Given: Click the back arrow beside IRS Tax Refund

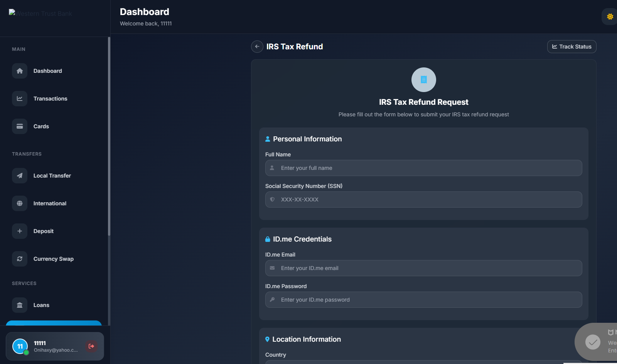Looking at the screenshot, I should 257,47.
